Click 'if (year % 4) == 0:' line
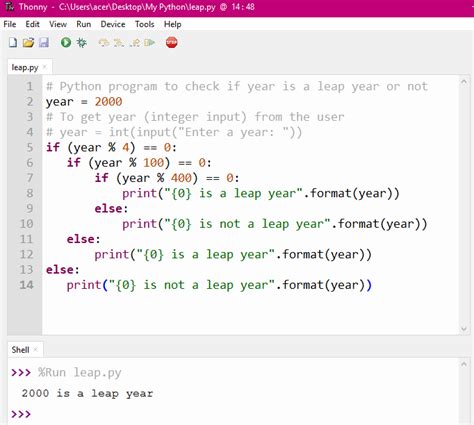This screenshot has height=425, width=474. coord(112,147)
